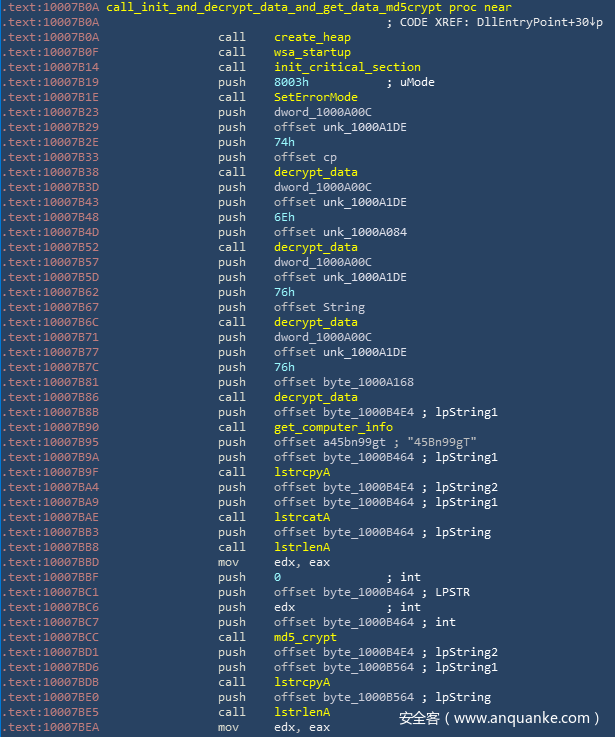Open the md5_crypt function
The image size is (615, 737).
click(305, 637)
